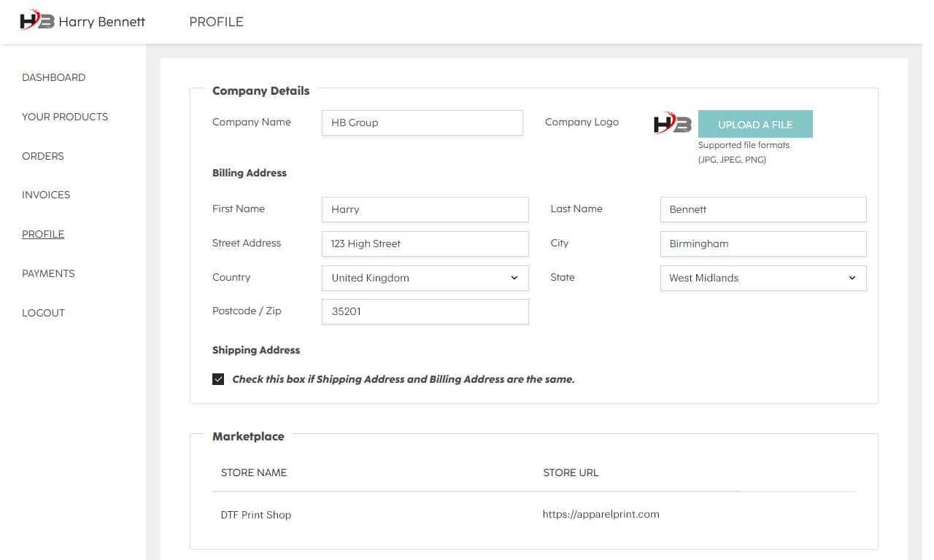
Task: Open the apparelprint.com store URL
Action: [x=601, y=514]
